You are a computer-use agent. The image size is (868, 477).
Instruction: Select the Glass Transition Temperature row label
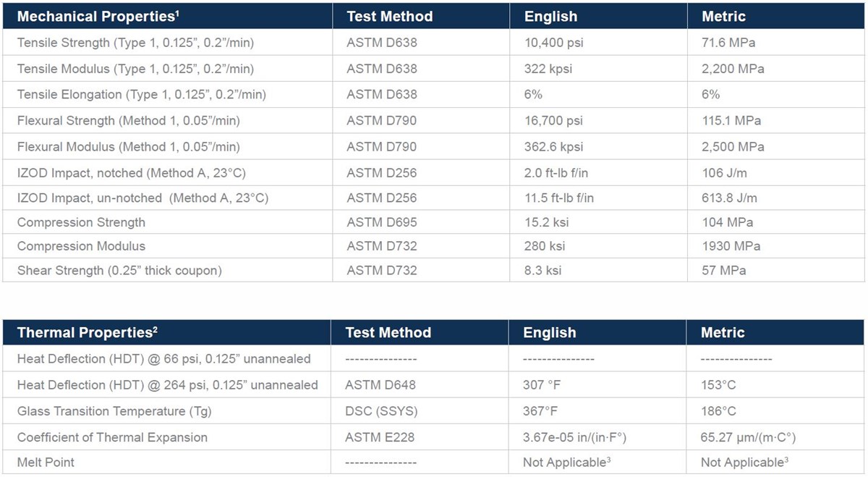tap(101, 411)
